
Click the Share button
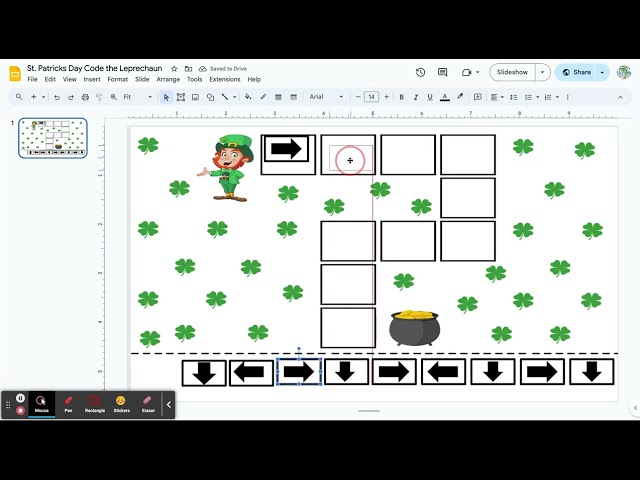click(576, 72)
